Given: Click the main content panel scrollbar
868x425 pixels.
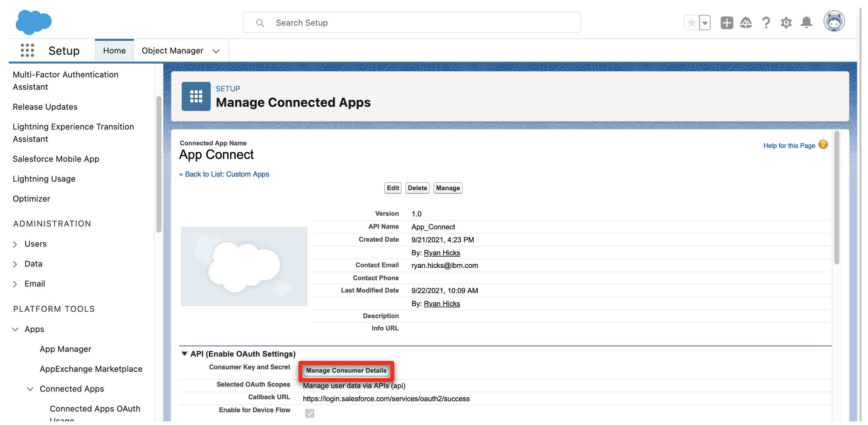Looking at the screenshot, I should [x=837, y=198].
